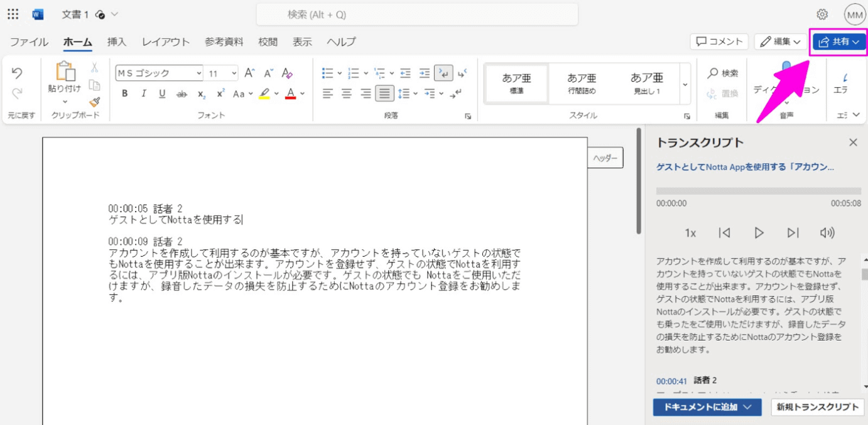Expand numbered list options arrow
This screenshot has width=868, height=425.
tap(366, 73)
